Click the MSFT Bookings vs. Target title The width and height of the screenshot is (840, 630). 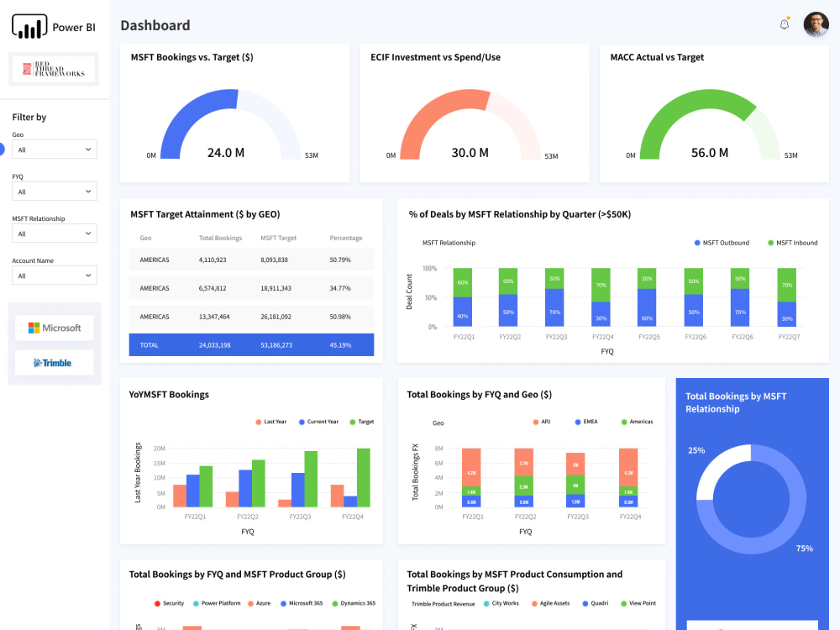[192, 57]
